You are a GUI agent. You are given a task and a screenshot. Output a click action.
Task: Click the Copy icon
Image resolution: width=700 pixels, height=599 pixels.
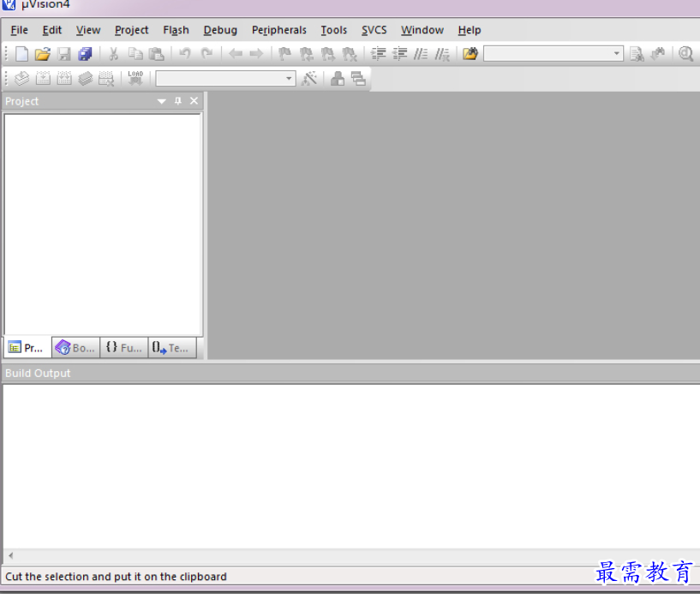pyautogui.click(x=135, y=54)
